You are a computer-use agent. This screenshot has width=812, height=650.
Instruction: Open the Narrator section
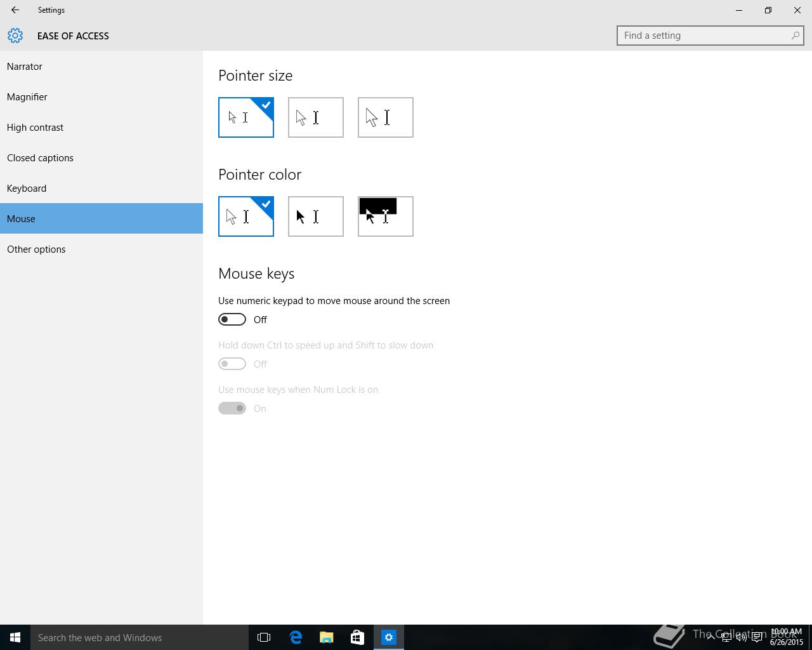pyautogui.click(x=101, y=66)
